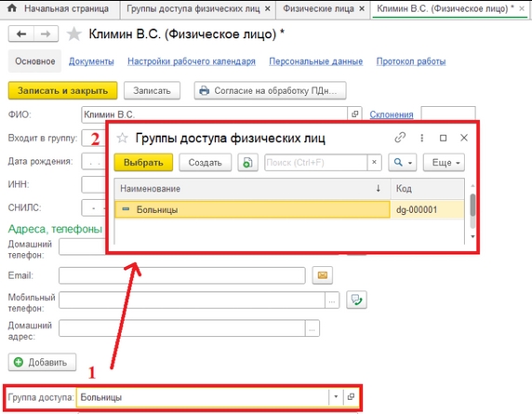This screenshot has height=414, width=532.
Task: Select the Основное section
Action: pyautogui.click(x=35, y=61)
